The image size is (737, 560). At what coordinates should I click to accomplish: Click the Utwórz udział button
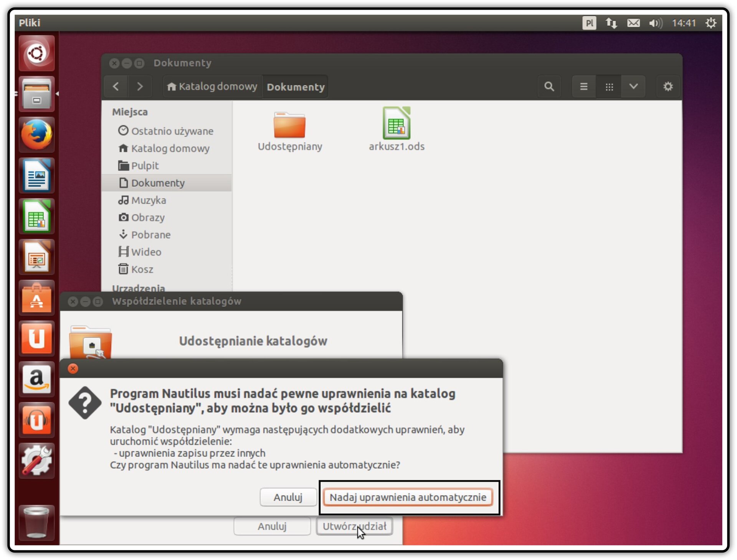click(354, 526)
